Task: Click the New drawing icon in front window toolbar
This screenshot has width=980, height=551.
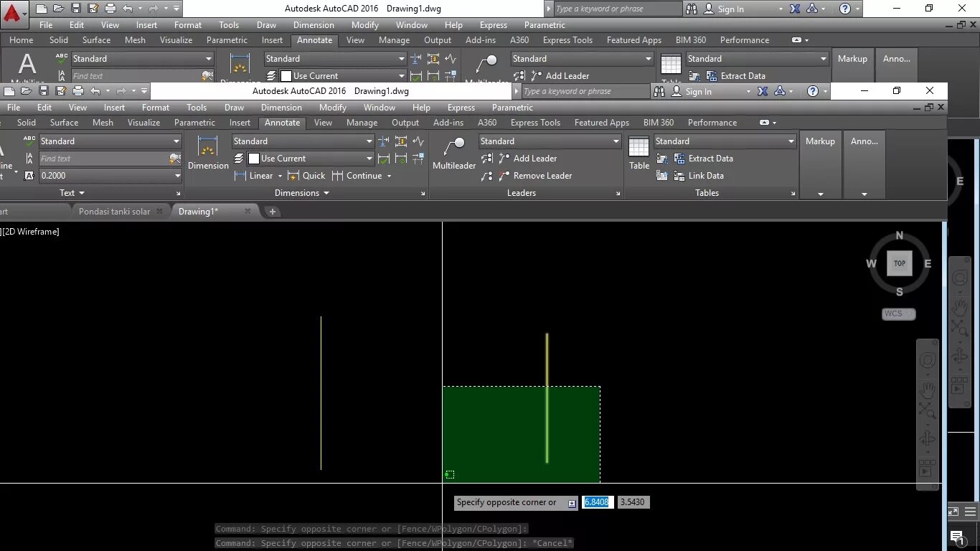Action: [9, 91]
